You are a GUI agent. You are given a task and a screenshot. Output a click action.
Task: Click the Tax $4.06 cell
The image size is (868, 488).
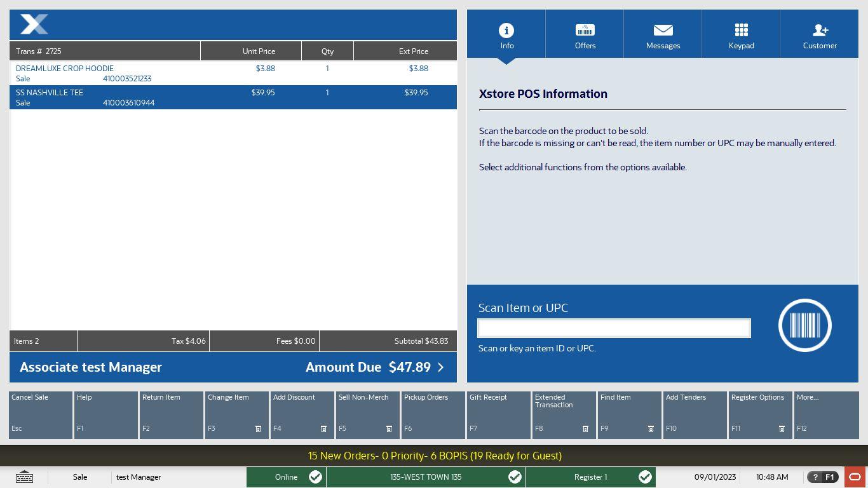tap(143, 341)
